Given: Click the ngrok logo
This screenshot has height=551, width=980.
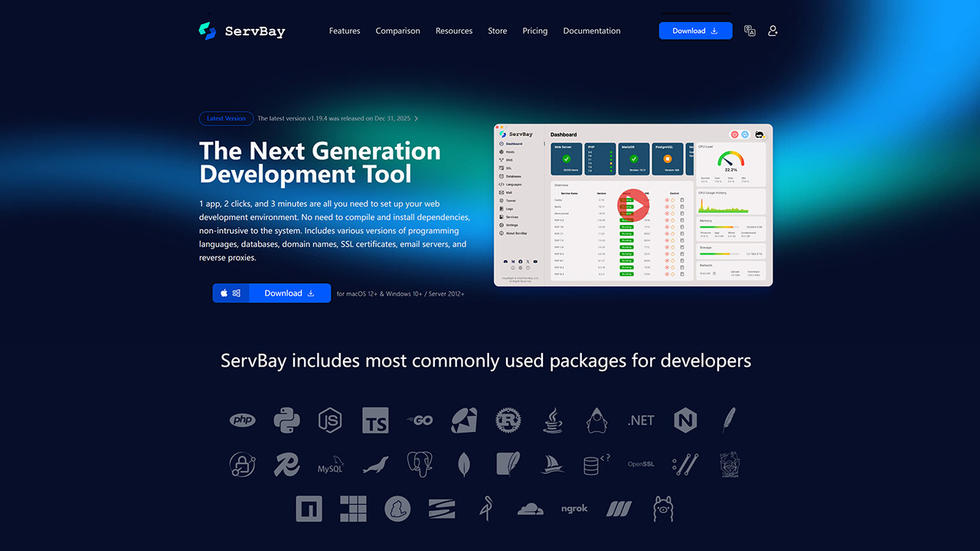Looking at the screenshot, I should tap(574, 509).
